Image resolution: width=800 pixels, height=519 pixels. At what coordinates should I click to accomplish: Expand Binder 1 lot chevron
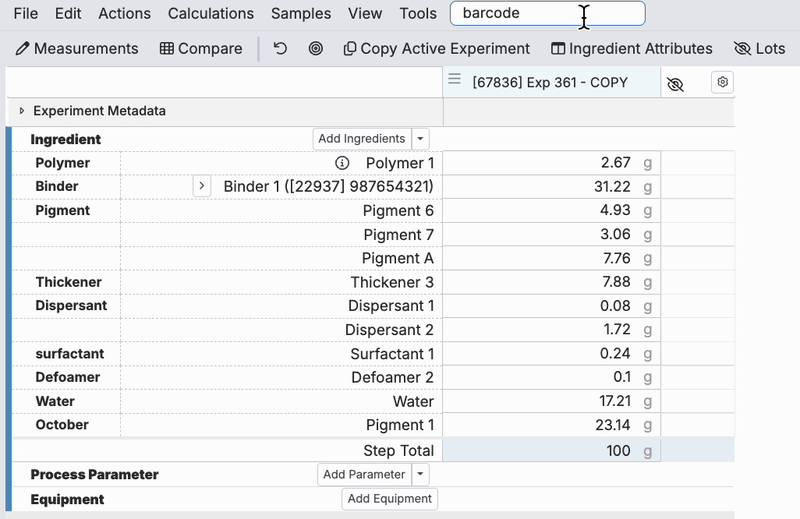[x=202, y=186]
